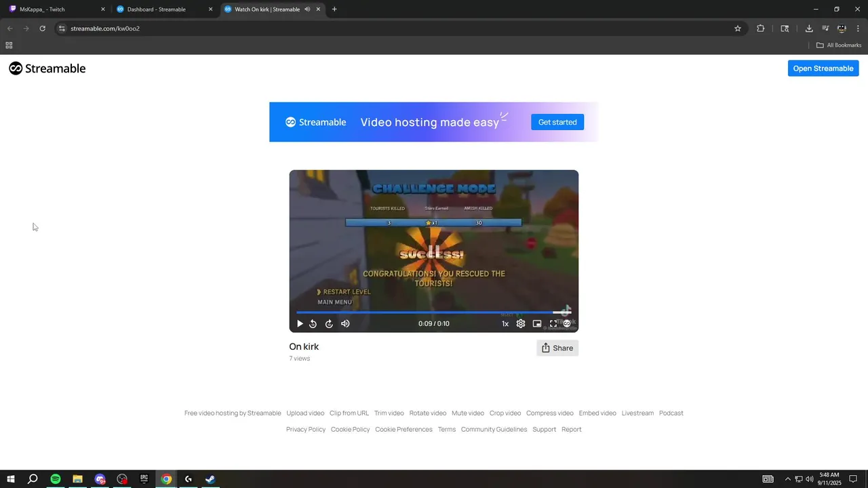Image resolution: width=868 pixels, height=488 pixels.
Task: View site information icon in address bar
Action: (x=62, y=28)
